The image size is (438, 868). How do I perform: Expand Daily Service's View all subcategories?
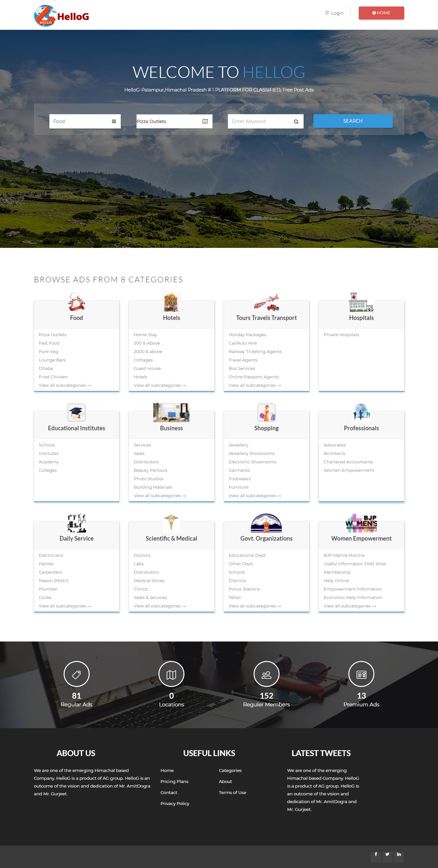click(x=65, y=606)
